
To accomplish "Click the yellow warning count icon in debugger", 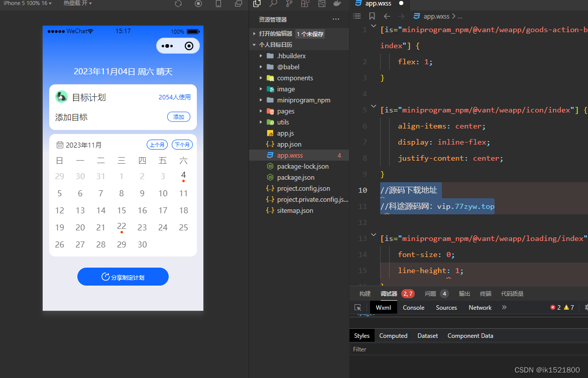I will pyautogui.click(x=566, y=308).
